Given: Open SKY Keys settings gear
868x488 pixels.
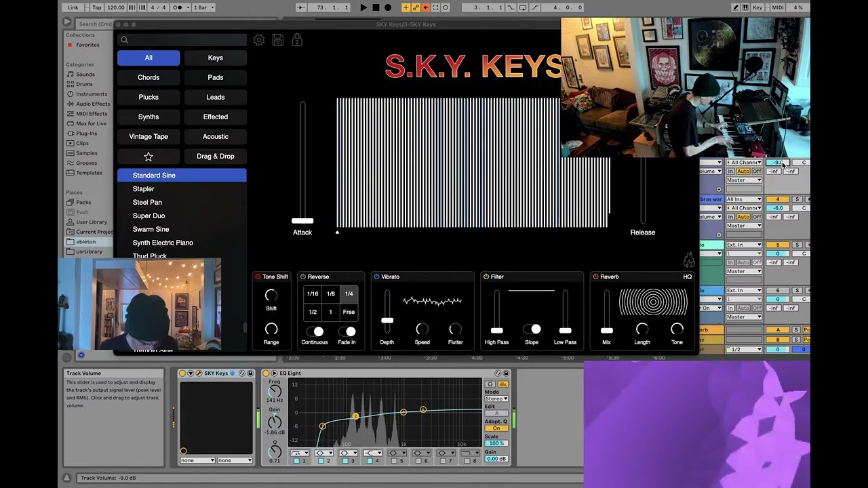Looking at the screenshot, I should 259,40.
